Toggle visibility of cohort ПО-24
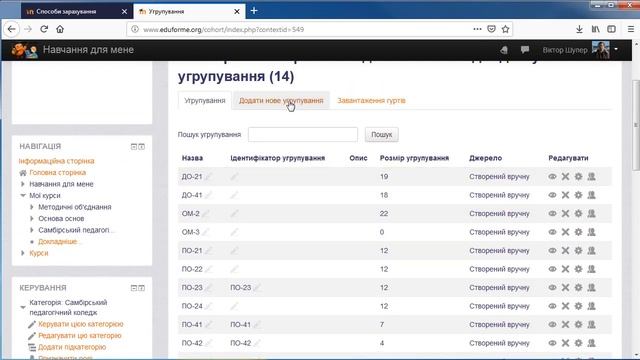Viewport: 640px width, 360px height. (552, 306)
